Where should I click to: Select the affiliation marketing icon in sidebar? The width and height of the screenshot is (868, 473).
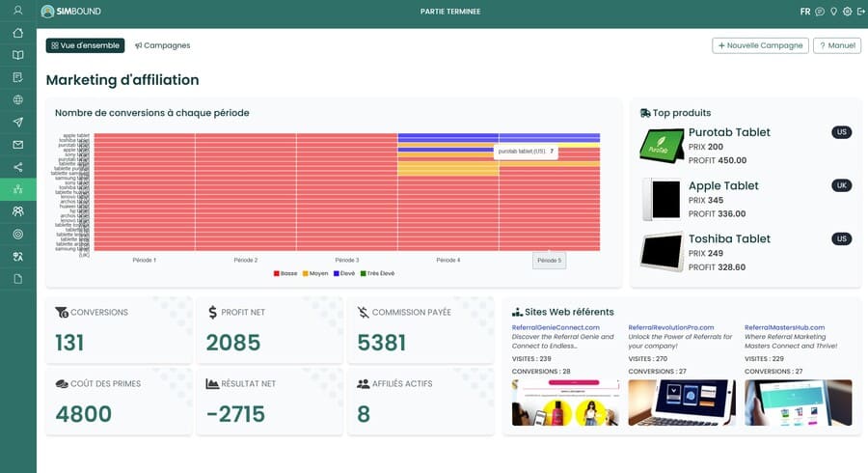point(17,189)
